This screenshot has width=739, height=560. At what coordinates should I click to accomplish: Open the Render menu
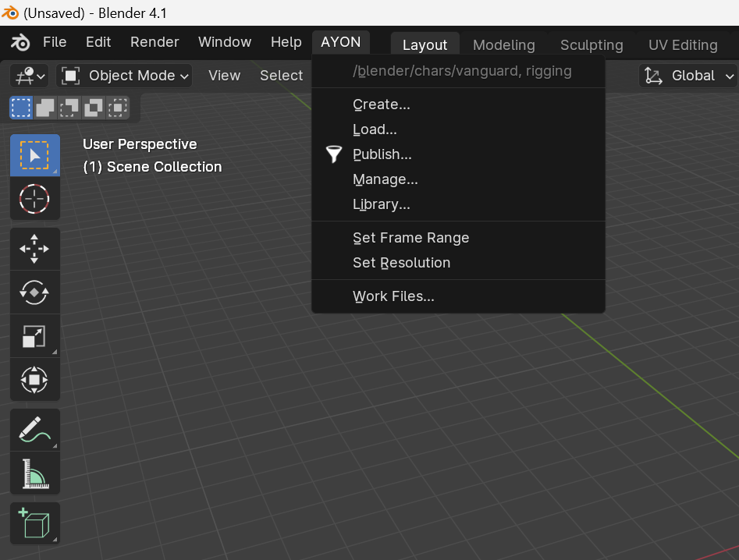(155, 42)
